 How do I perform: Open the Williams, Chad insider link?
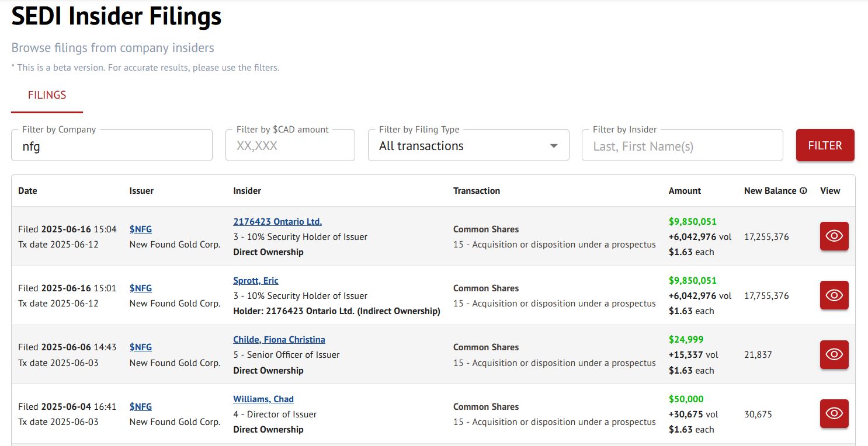click(x=263, y=399)
